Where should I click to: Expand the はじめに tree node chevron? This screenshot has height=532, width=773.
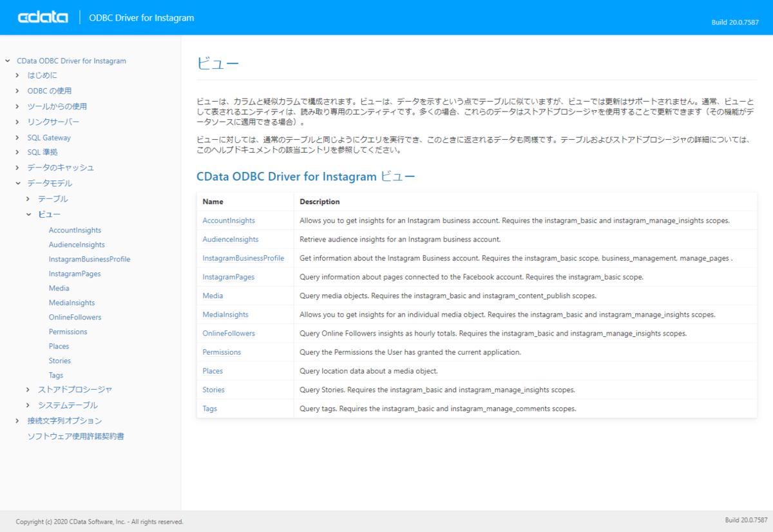[x=17, y=75]
